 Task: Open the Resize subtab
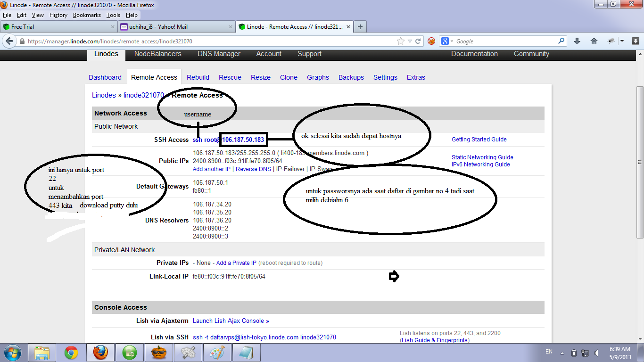261,77
